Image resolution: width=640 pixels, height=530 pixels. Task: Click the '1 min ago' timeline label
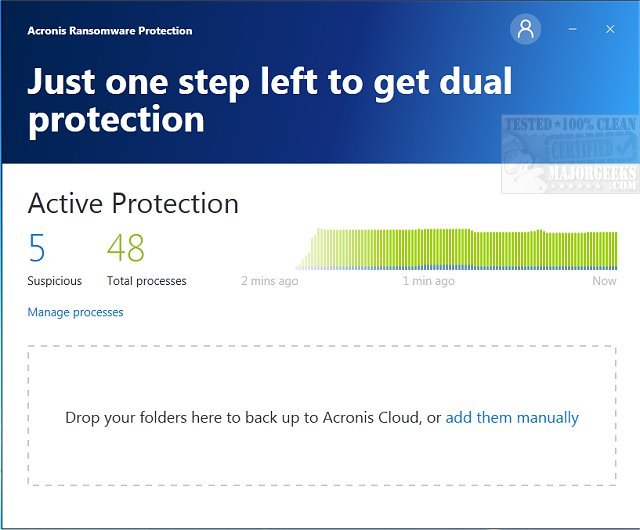coord(428,281)
